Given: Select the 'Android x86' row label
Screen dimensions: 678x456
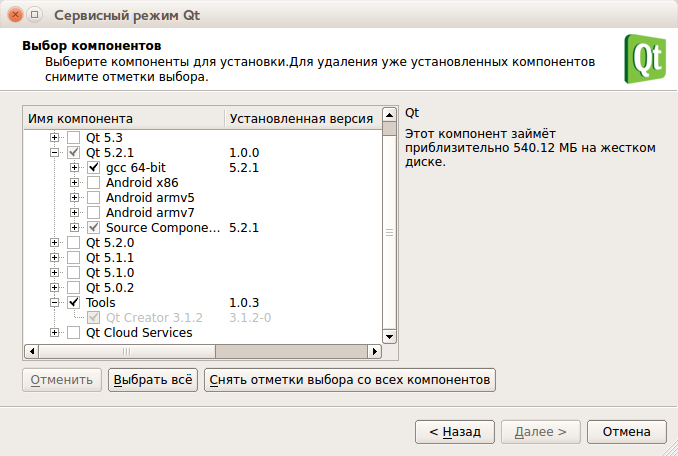Looking at the screenshot, I should point(142,182).
